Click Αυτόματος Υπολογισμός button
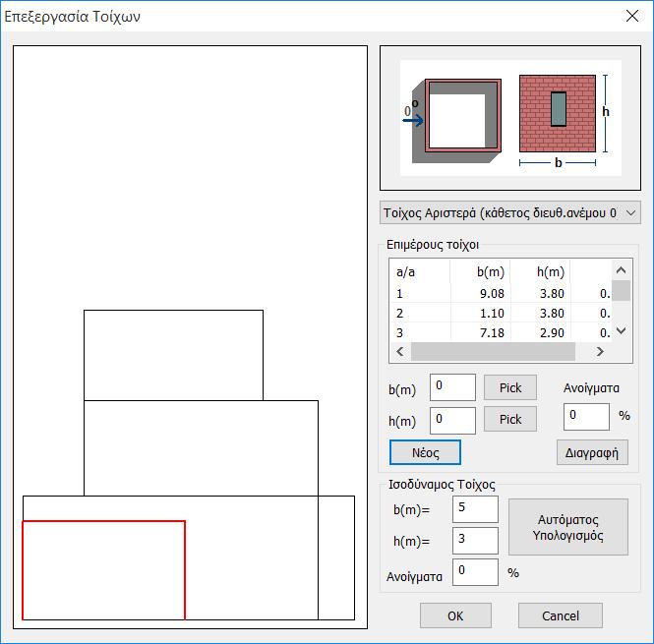Screen dimensions: 654x644 (x=568, y=527)
